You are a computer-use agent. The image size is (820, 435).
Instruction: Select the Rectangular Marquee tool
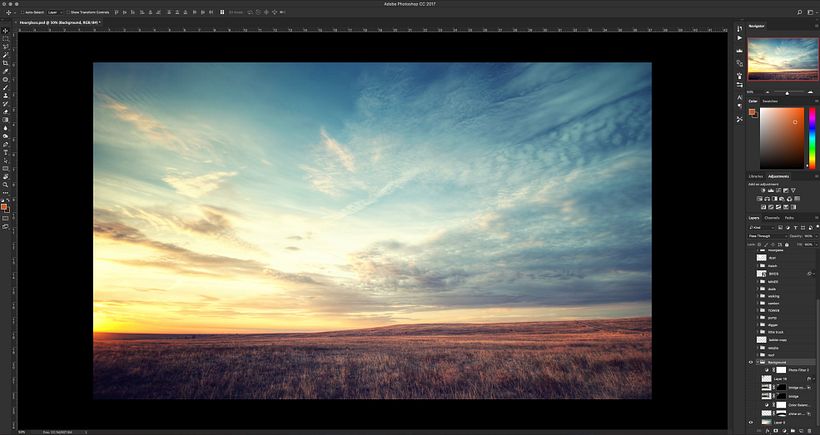(x=5, y=39)
